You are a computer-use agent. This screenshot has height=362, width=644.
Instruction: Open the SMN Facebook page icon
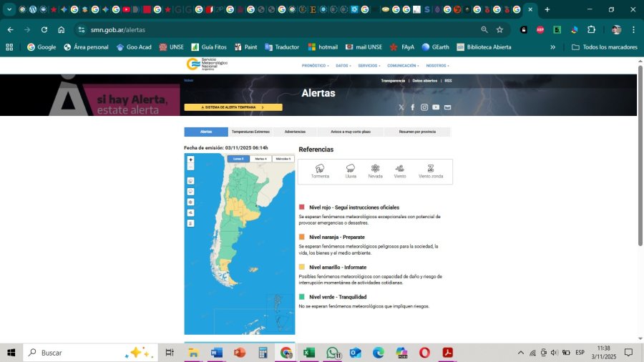coord(413,107)
